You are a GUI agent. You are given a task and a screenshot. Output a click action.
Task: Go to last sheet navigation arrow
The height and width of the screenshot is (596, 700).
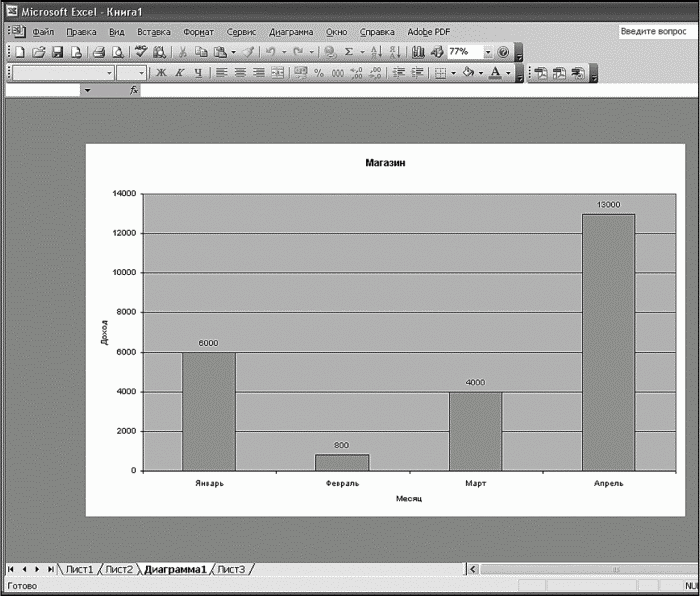click(x=51, y=569)
